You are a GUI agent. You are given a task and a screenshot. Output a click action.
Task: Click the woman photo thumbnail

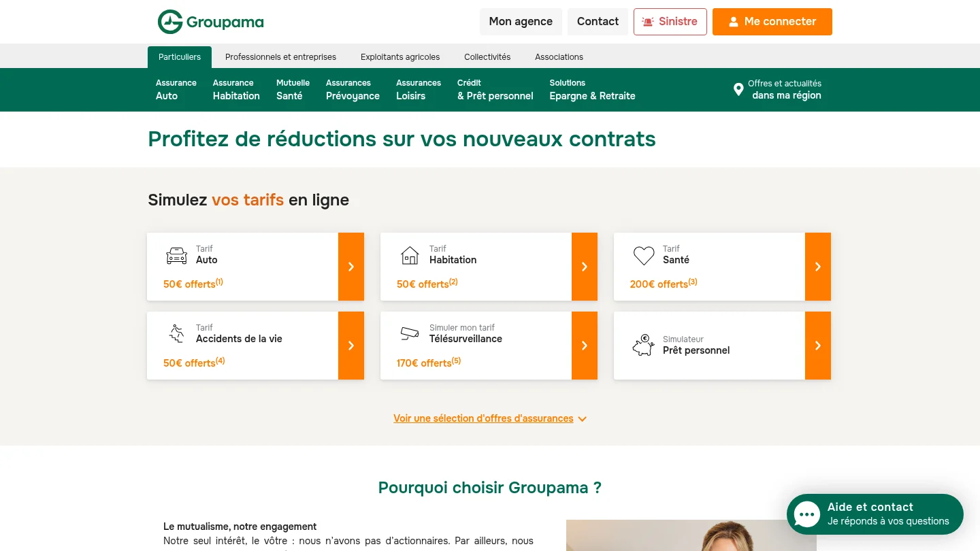point(691,535)
